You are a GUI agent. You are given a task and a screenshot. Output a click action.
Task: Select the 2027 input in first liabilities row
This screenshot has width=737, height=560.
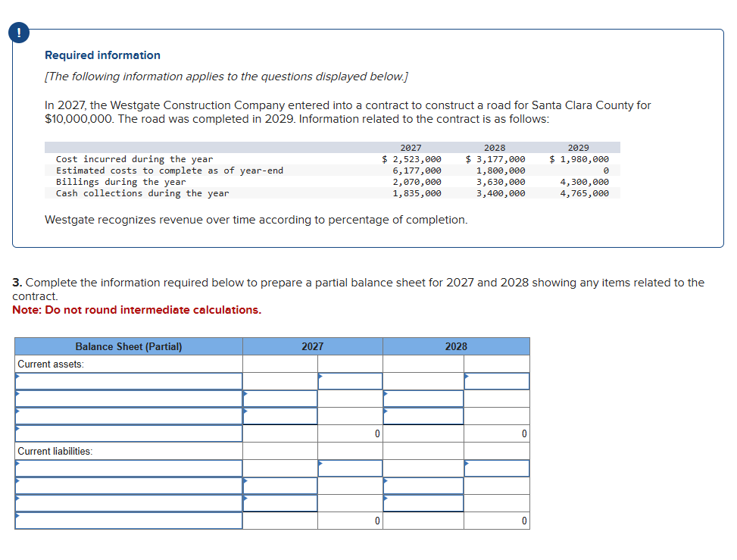[349, 468]
